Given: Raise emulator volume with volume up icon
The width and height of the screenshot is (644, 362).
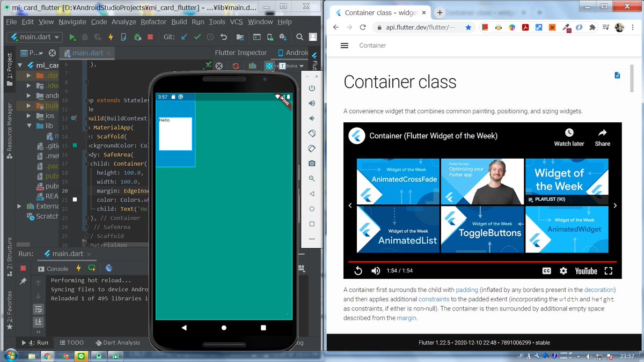Looking at the screenshot, I should [312, 103].
